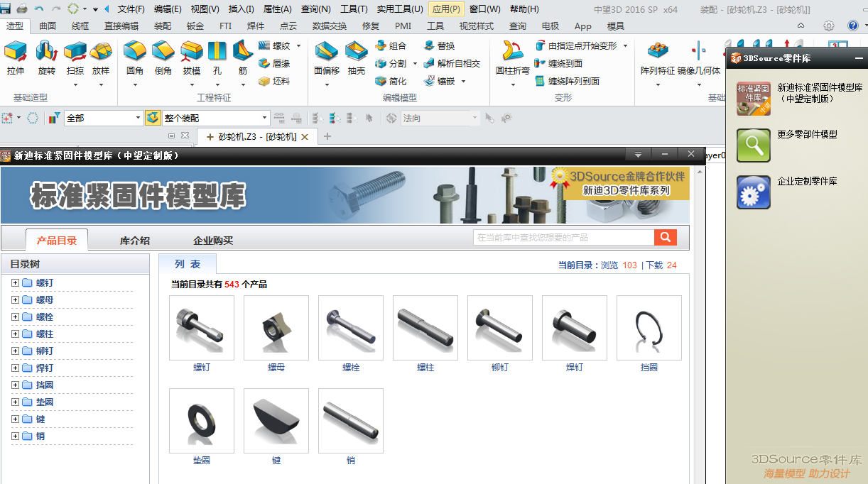
Task: Select the 阵列特征 pattern feature tool
Action: click(x=658, y=58)
